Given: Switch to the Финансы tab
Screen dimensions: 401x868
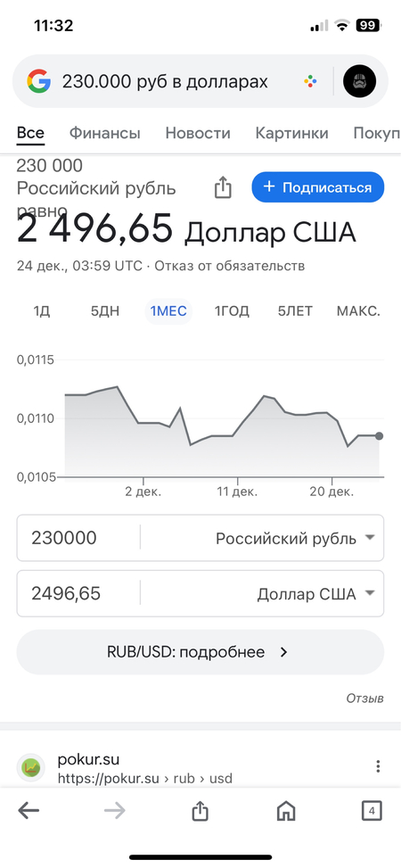Looking at the screenshot, I should tap(104, 134).
